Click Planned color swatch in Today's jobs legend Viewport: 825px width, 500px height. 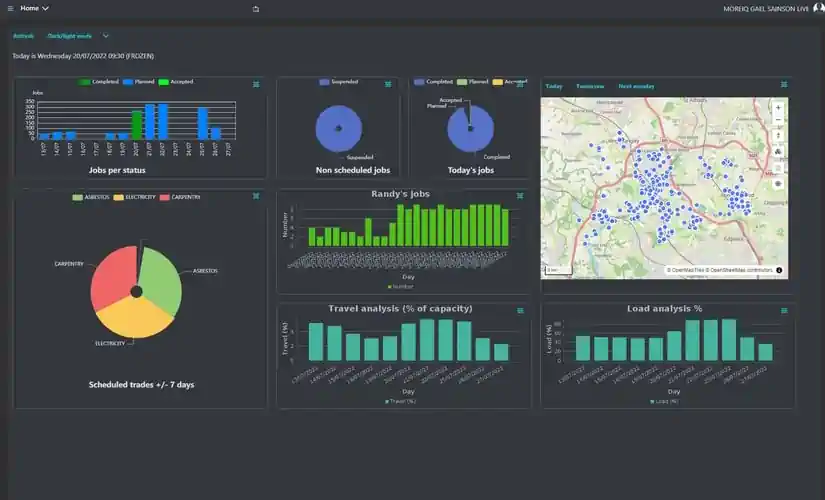[x=462, y=82]
